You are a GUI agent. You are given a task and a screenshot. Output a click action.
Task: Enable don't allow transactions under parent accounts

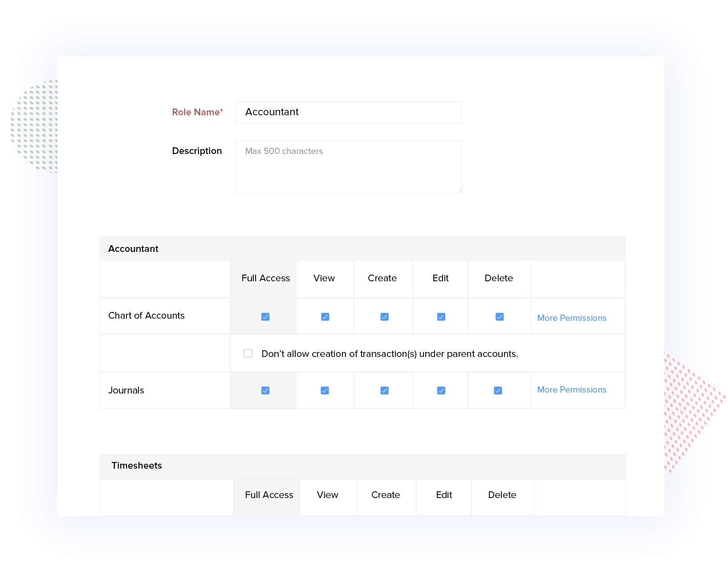248,353
